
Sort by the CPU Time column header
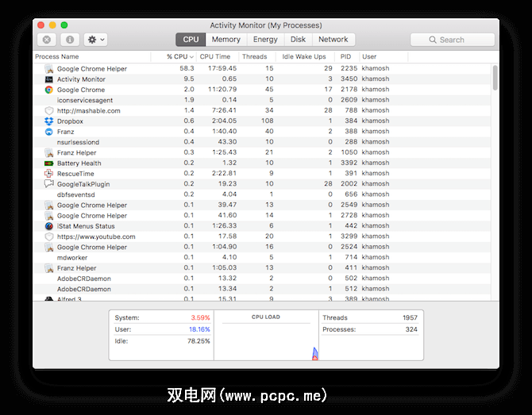tap(217, 56)
